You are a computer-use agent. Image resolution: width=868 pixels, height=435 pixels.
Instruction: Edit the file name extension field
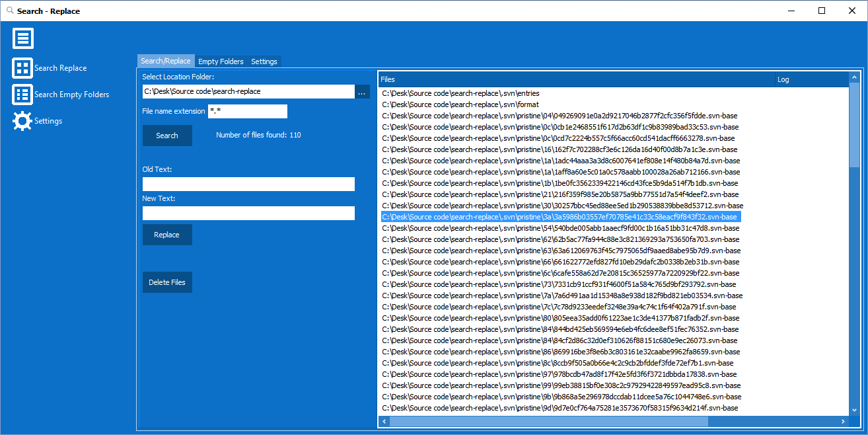point(248,111)
